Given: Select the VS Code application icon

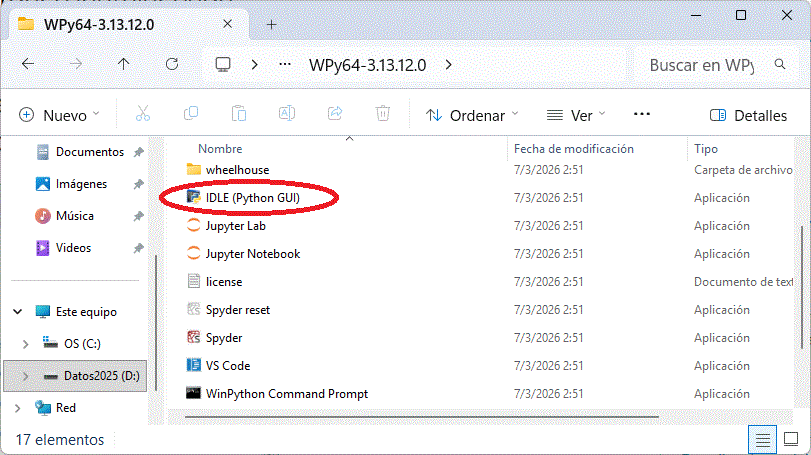Looking at the screenshot, I should click(x=193, y=365).
